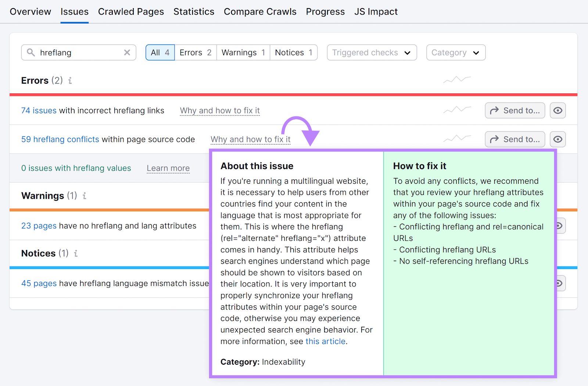Hide the hreflang language mismatch notice
Screen dimensions: 588x386
click(561, 283)
